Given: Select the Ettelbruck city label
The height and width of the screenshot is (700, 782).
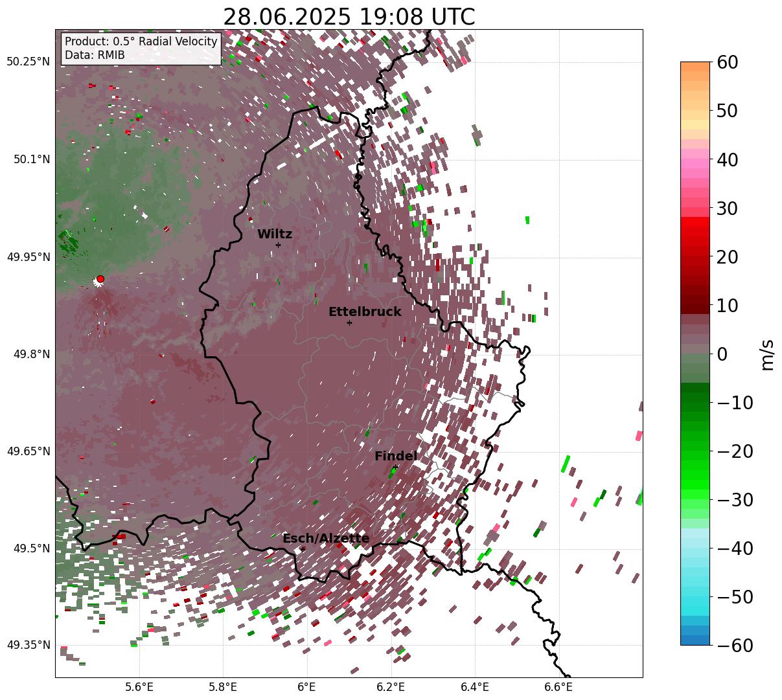Looking at the screenshot, I should [x=365, y=312].
